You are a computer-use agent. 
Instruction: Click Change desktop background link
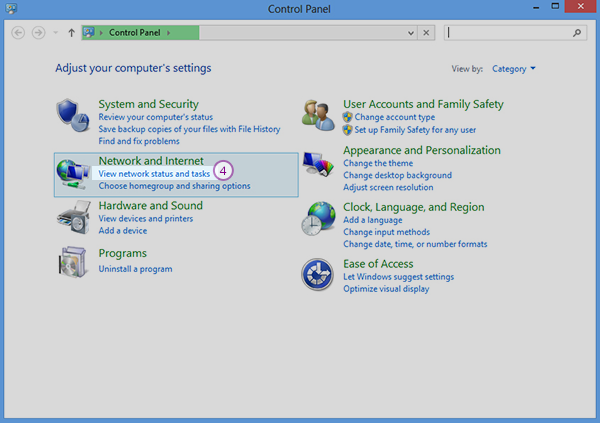pos(397,175)
